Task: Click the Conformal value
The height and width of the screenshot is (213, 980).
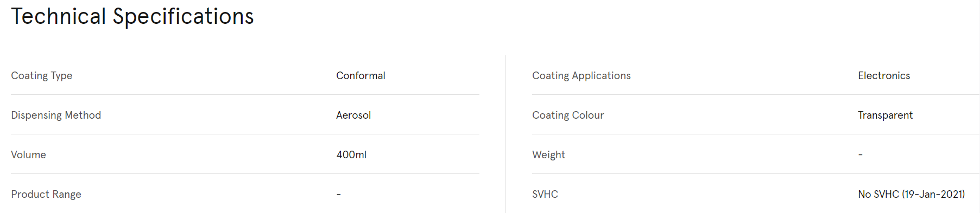Action: [x=361, y=75]
